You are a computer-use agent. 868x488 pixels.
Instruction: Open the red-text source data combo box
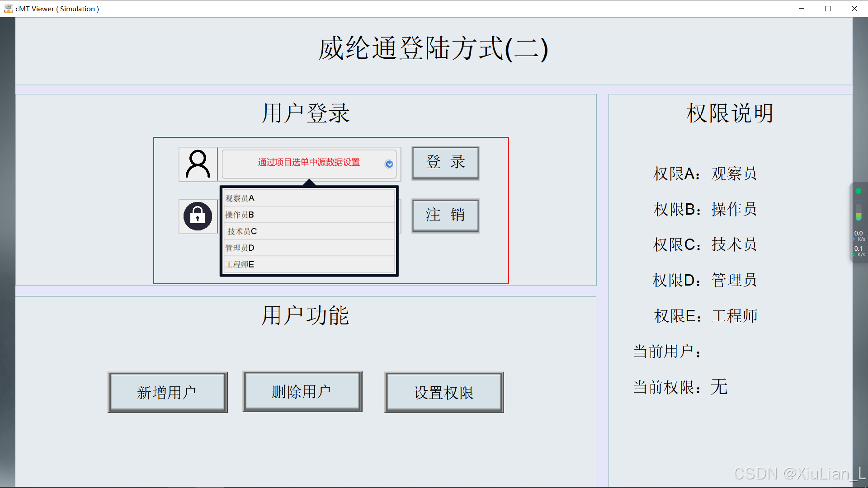click(309, 163)
